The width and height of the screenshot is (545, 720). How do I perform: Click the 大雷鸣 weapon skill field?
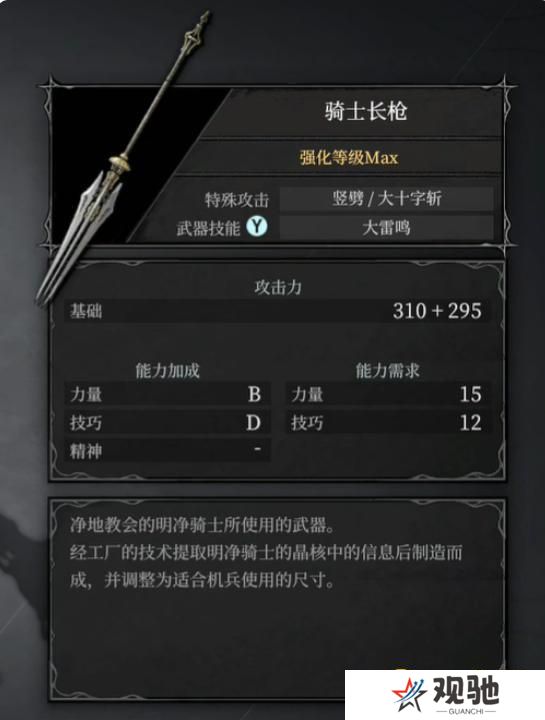point(387,227)
